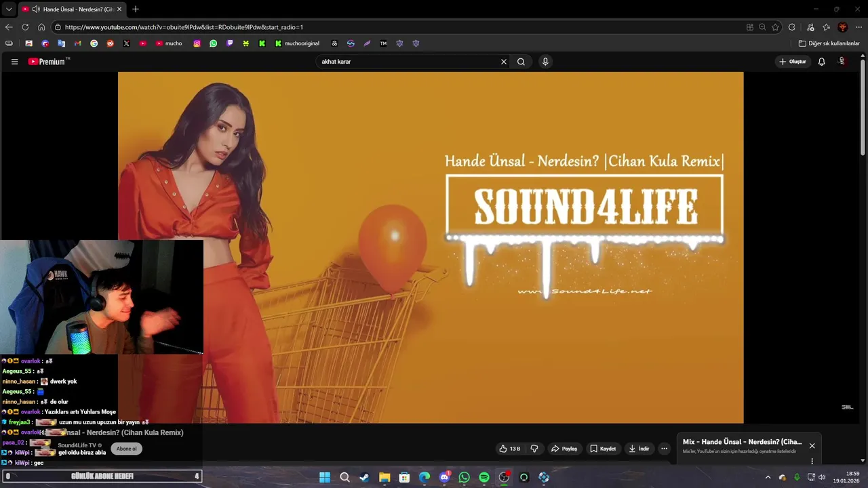Open Gmail bookmark
Viewport: 868px width, 488px height.
click(x=77, y=43)
